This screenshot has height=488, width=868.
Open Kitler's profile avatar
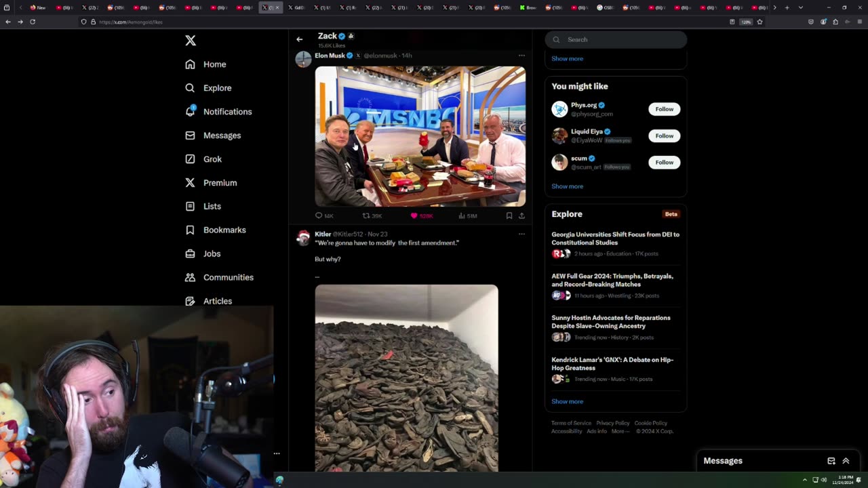[303, 238]
